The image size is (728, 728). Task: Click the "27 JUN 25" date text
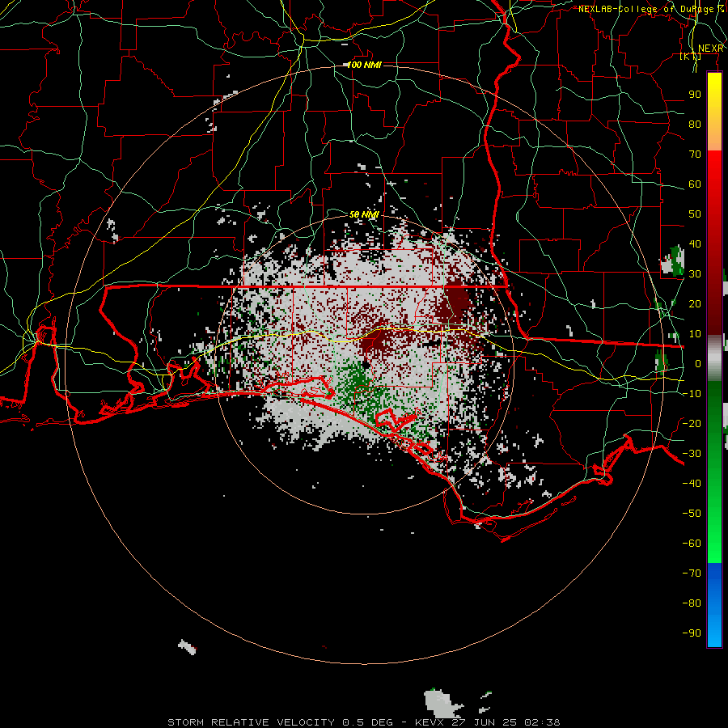coord(485,722)
